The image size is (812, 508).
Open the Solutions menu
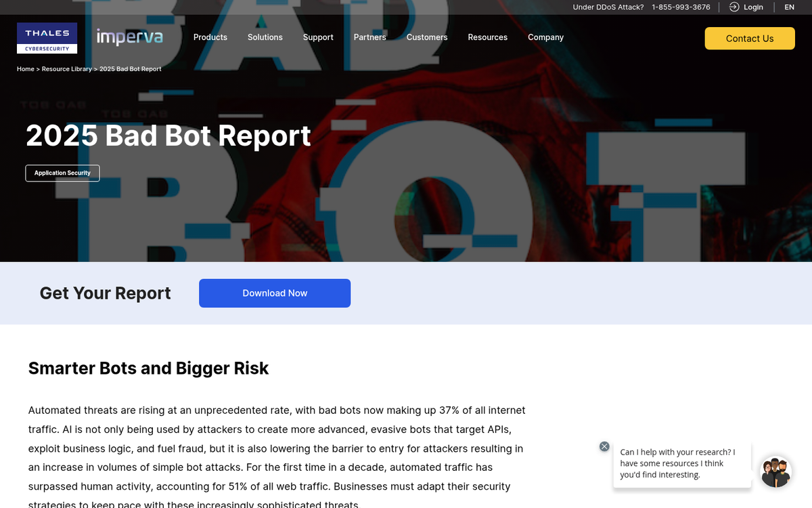coord(265,37)
